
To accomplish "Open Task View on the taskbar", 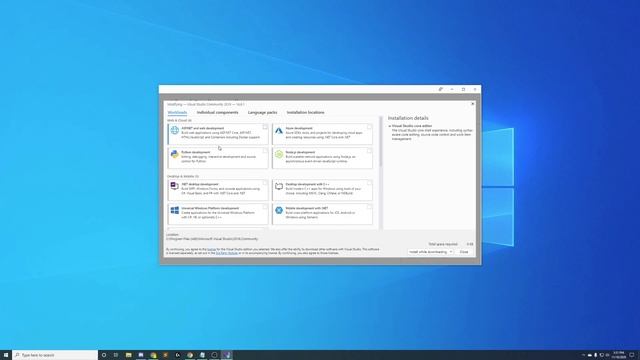I will [x=116, y=355].
